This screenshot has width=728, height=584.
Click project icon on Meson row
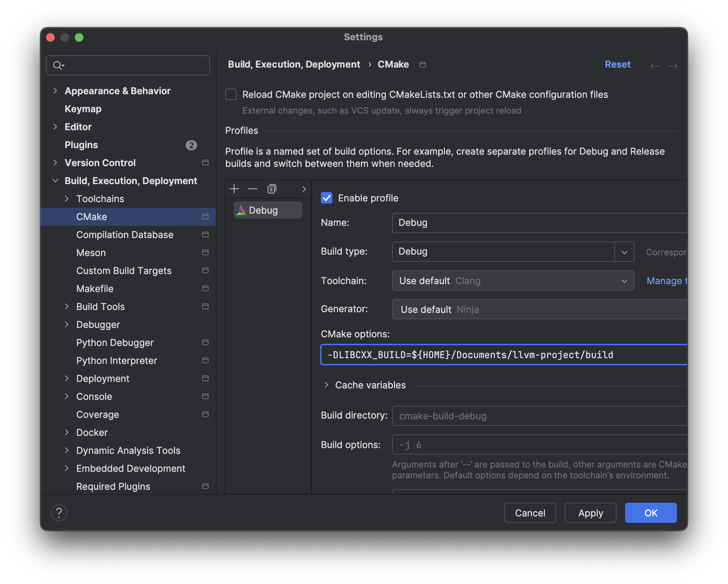pos(205,252)
